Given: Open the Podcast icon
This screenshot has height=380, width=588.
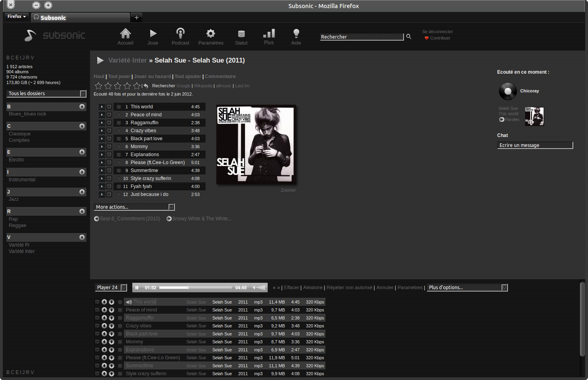Looking at the screenshot, I should point(180,33).
